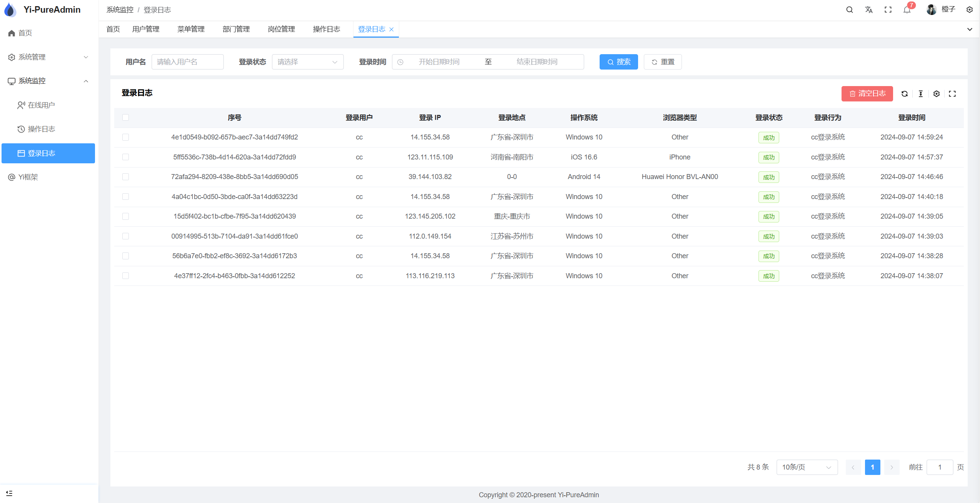This screenshot has height=503, width=980.
Task: Open the 登录状态 select dropdown
Action: pos(307,62)
